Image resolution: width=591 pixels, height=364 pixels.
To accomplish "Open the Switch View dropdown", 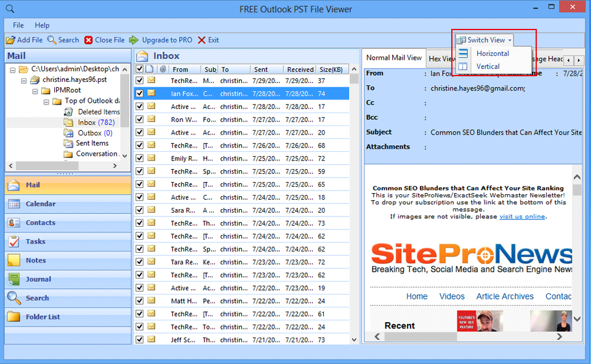I will tap(484, 40).
